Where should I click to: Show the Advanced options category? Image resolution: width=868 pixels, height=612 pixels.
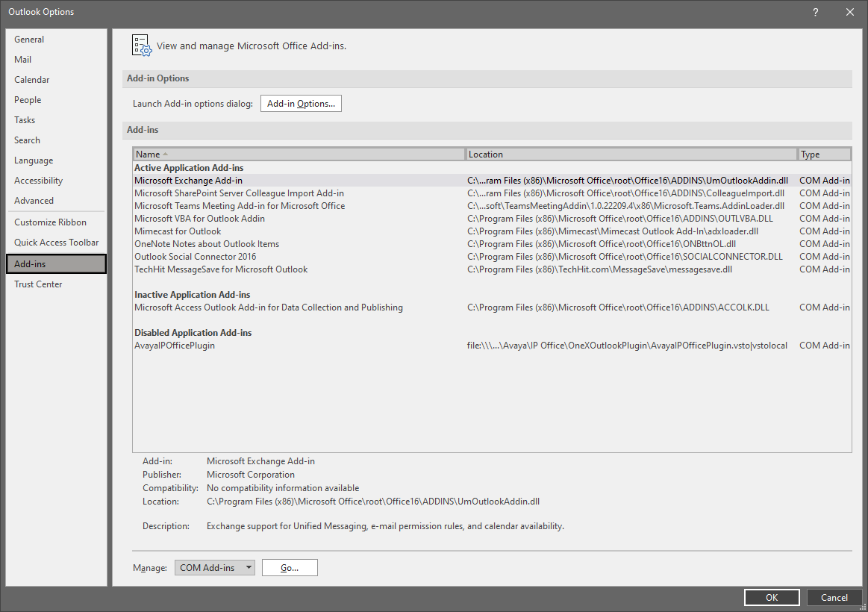56,201
